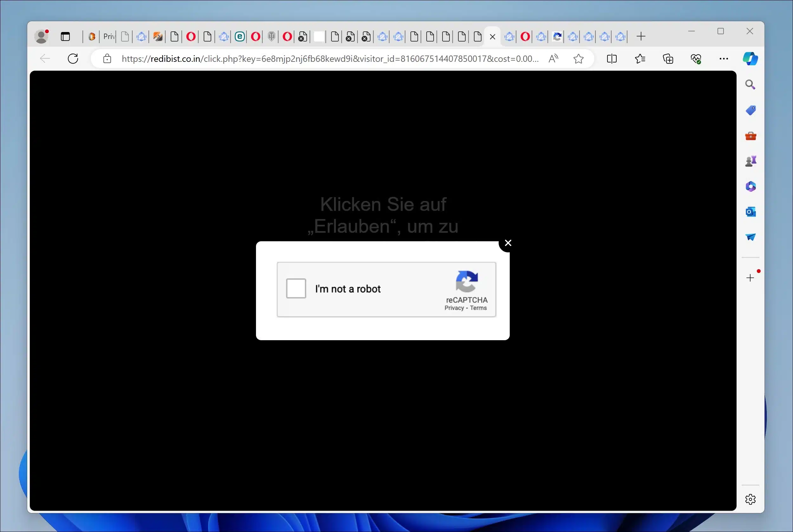Open sidebar Search

[x=750, y=84]
